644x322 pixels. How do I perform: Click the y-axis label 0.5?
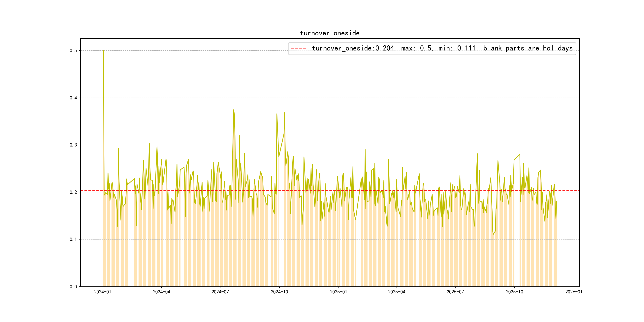(x=73, y=50)
